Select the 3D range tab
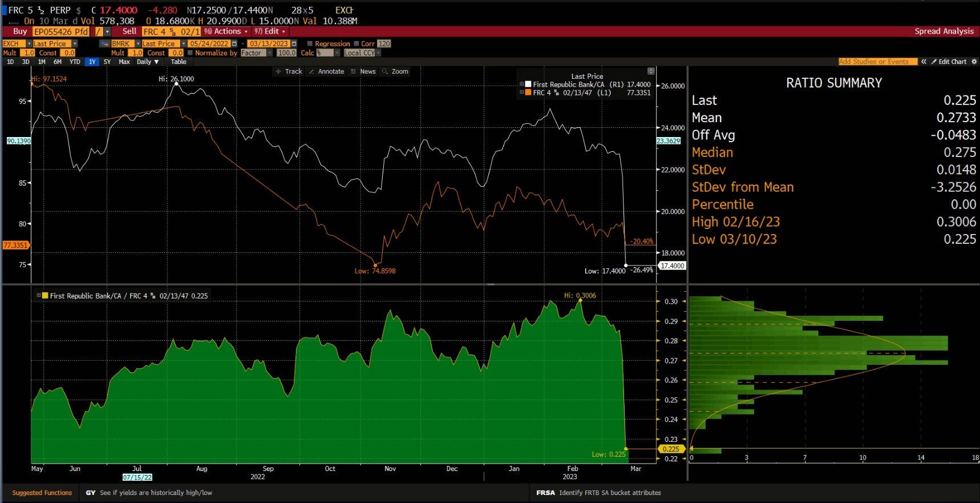The image size is (980, 503). [26, 62]
